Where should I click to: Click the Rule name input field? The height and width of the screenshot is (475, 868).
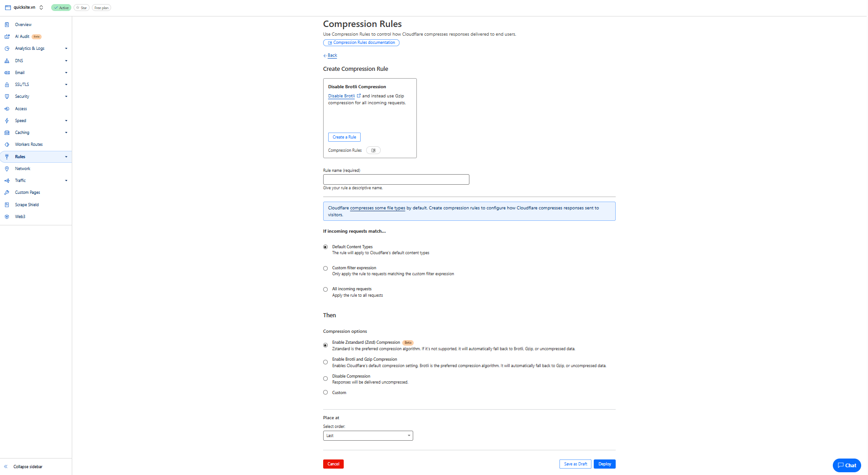(396, 180)
